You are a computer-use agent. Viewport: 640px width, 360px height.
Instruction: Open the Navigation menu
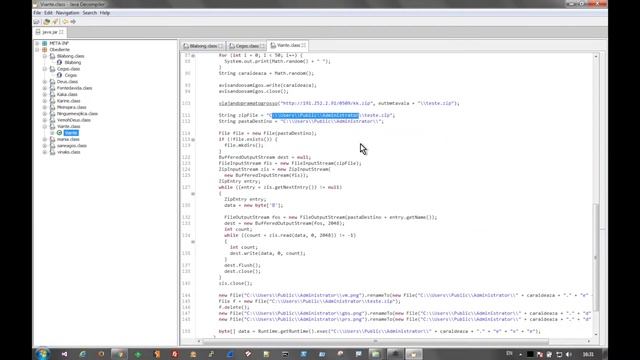67,13
